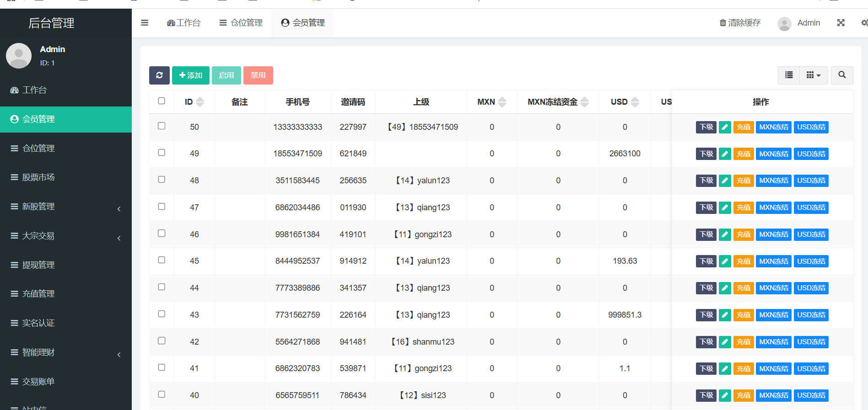Select the checkbox for row ID 43
Viewport: 868px width, 410px height.
tap(162, 314)
